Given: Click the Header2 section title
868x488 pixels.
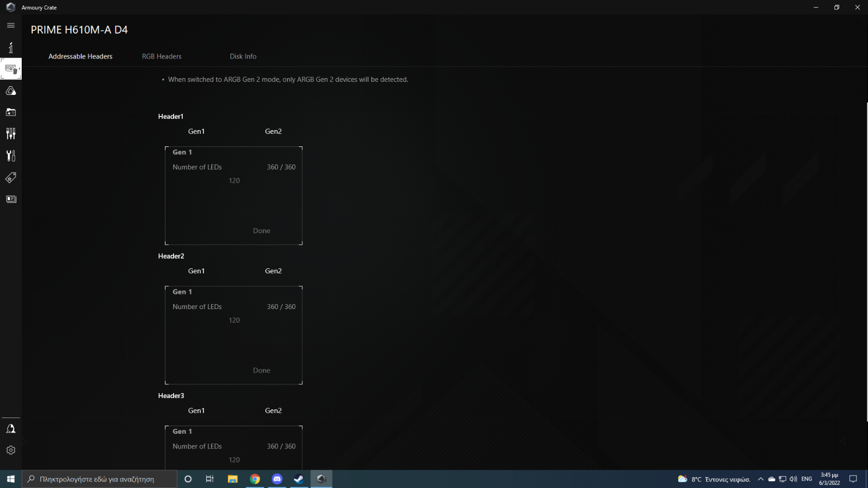Looking at the screenshot, I should (171, 256).
